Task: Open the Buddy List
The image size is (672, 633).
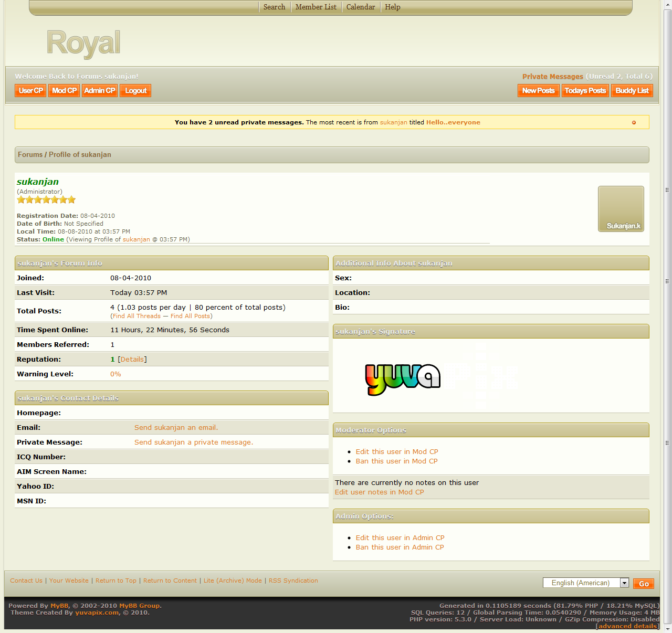Action: [632, 91]
